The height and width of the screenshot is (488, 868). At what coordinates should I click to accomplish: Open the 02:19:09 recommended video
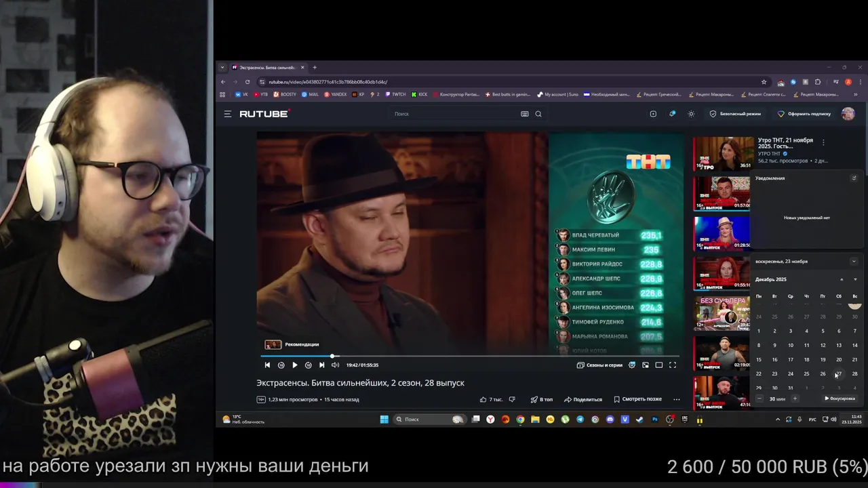click(x=723, y=352)
